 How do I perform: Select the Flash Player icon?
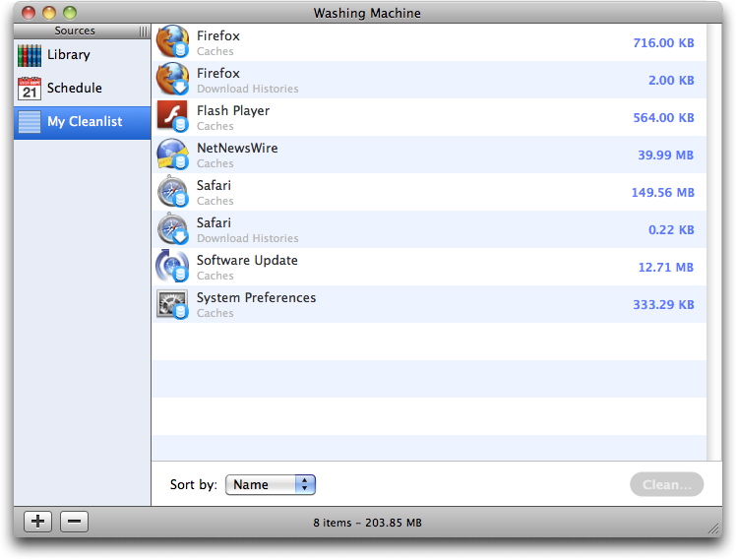[172, 116]
